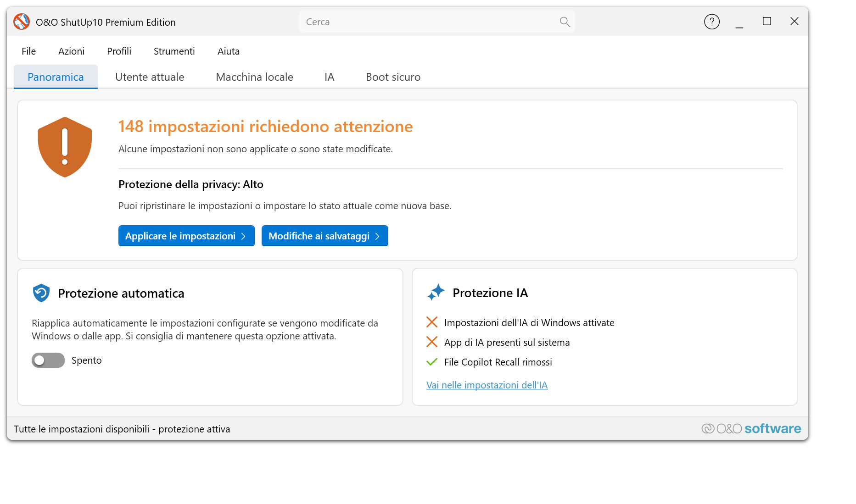Maximize the ShutUp10 window
The image size is (856, 504).
pos(766,22)
